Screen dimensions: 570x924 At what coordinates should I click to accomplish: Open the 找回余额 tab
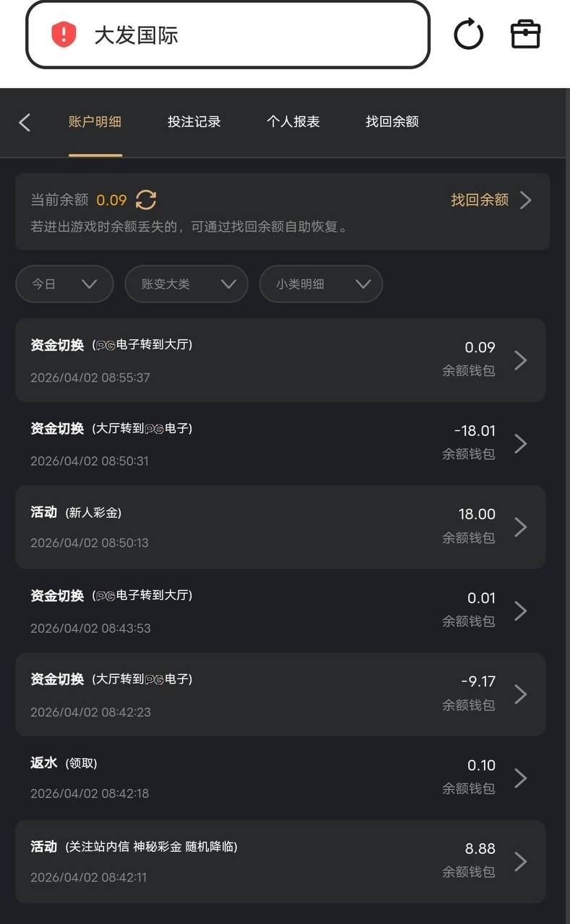point(392,122)
